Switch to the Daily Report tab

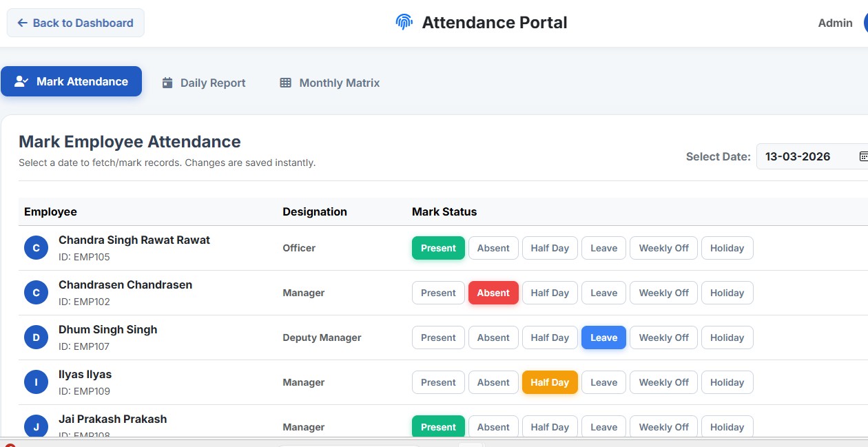point(204,82)
